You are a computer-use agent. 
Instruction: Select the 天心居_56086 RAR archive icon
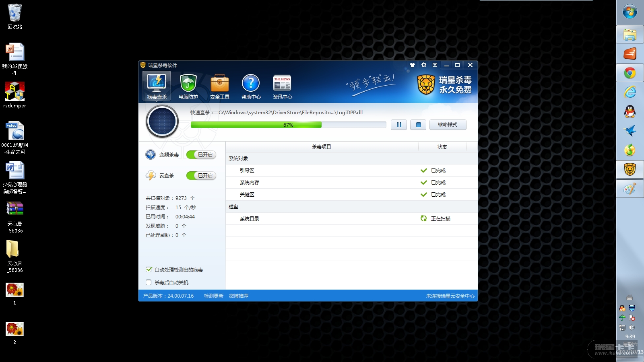15,217
